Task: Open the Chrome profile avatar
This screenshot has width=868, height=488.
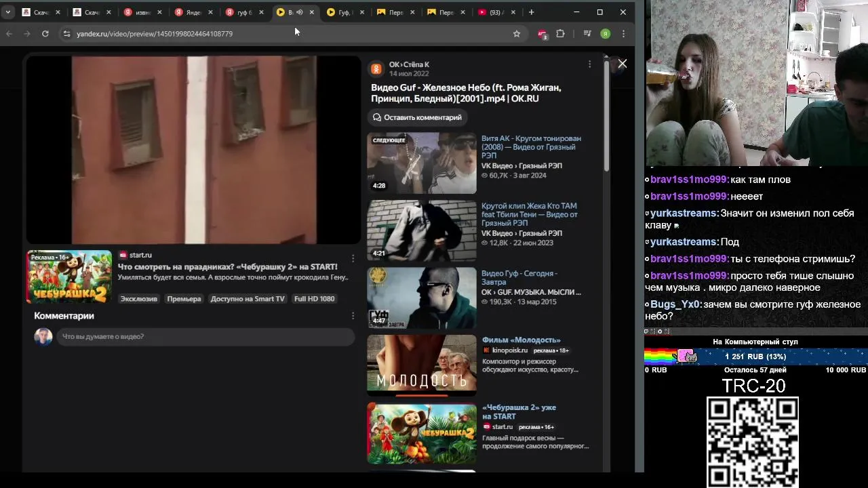Action: pyautogui.click(x=606, y=33)
